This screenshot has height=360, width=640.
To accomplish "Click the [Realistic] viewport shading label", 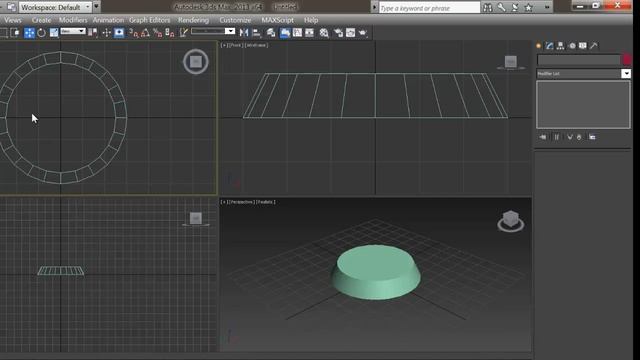I will (266, 202).
